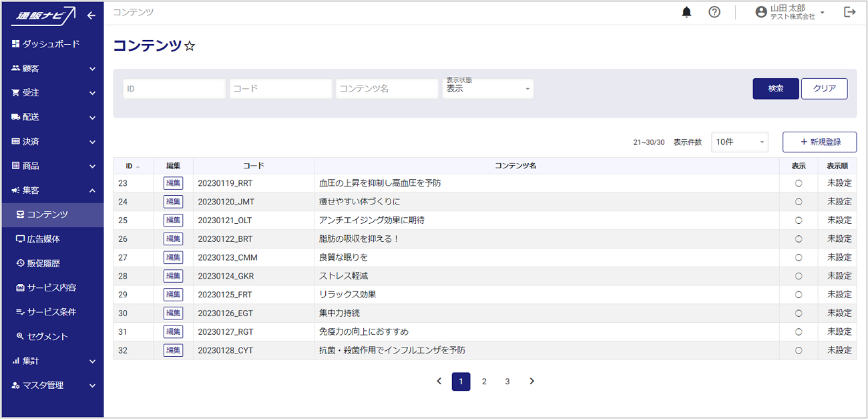Open the help question mark icon
This screenshot has width=868, height=419.
[714, 12]
